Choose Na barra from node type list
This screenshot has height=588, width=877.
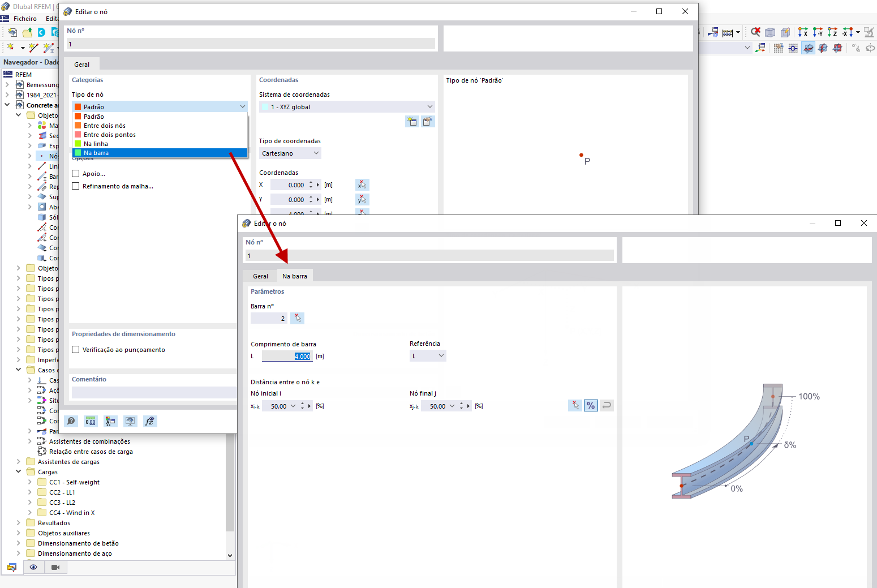pos(160,153)
